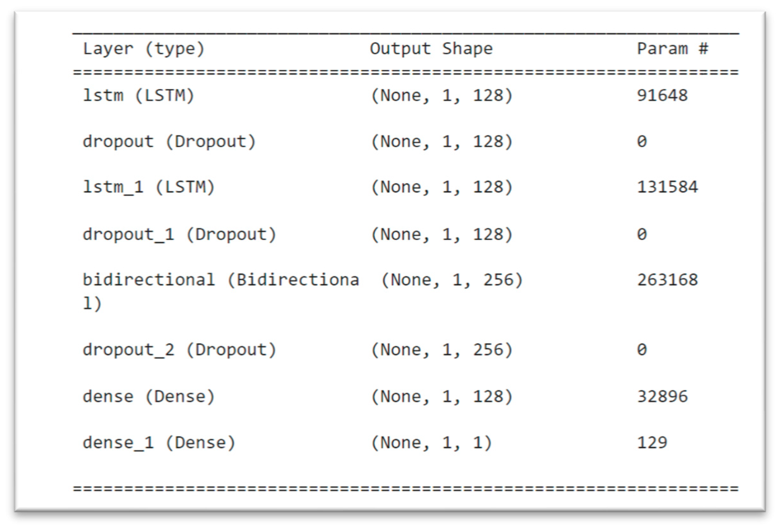Screen dimensions: 780x532
Task: Select the dense_1 (Dense) layer name
Action: (159, 443)
